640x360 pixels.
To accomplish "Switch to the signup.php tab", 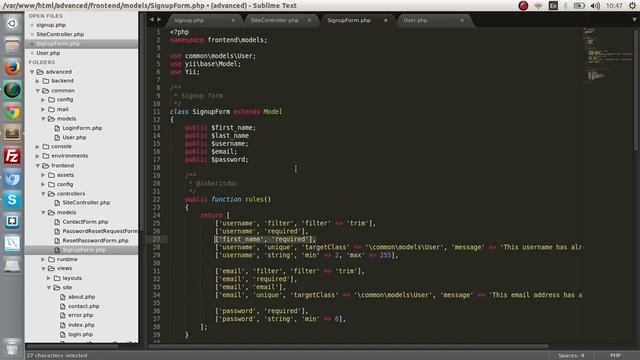I will (x=189, y=20).
